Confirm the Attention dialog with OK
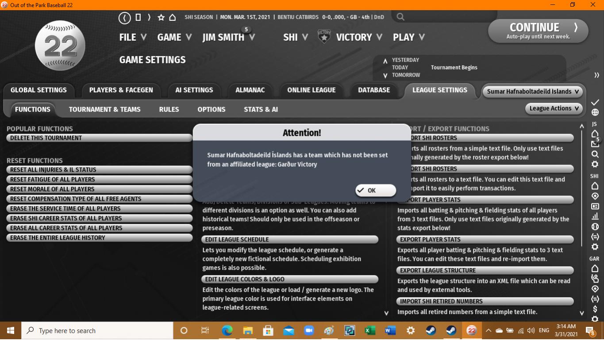 tap(376, 190)
